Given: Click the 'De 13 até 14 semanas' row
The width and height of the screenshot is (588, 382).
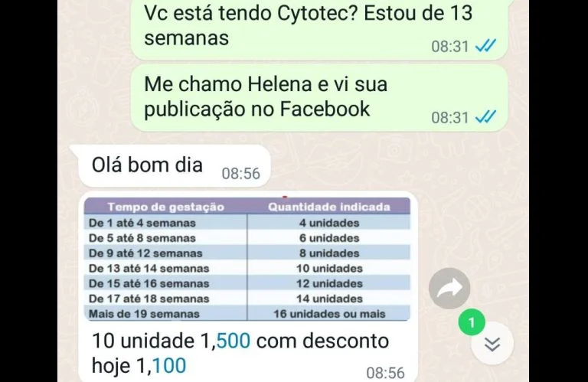Looking at the screenshot, I should coord(247,269).
